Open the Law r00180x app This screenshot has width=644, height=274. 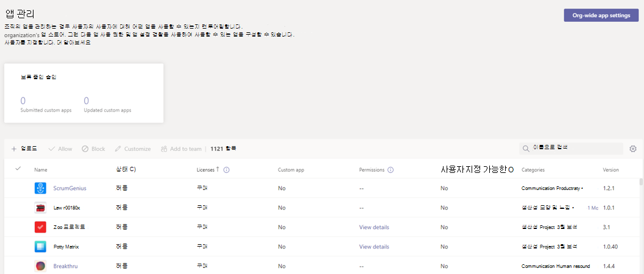[x=66, y=208]
